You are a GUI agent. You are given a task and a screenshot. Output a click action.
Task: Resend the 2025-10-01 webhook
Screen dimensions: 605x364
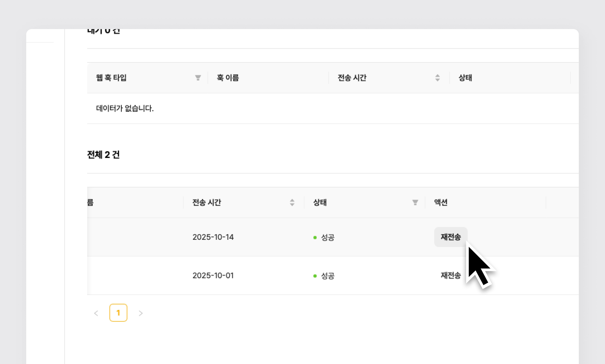(450, 275)
